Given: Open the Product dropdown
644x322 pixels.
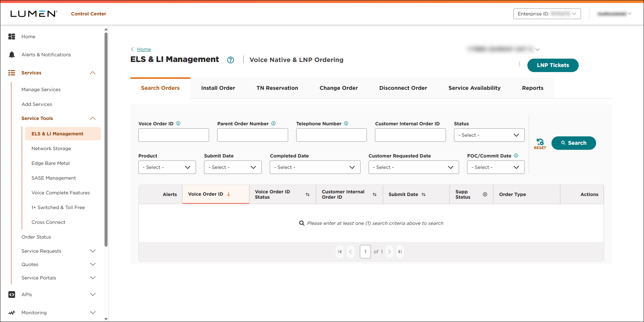Looking at the screenshot, I should click(167, 167).
